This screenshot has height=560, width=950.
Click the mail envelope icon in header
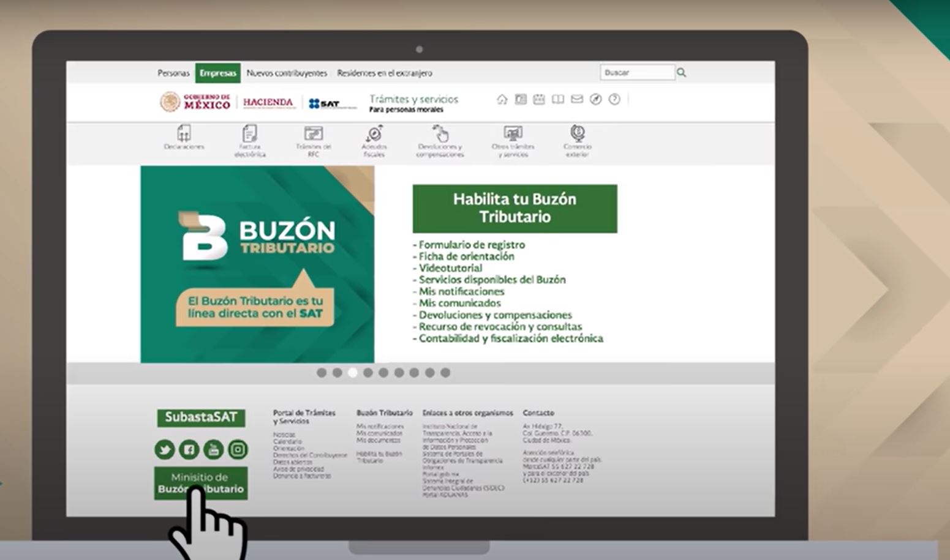click(x=577, y=99)
